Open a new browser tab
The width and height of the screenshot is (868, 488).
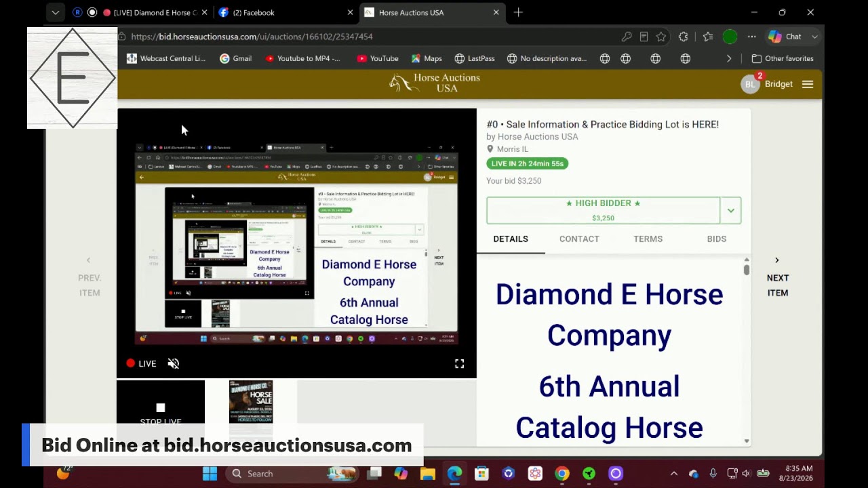(518, 12)
